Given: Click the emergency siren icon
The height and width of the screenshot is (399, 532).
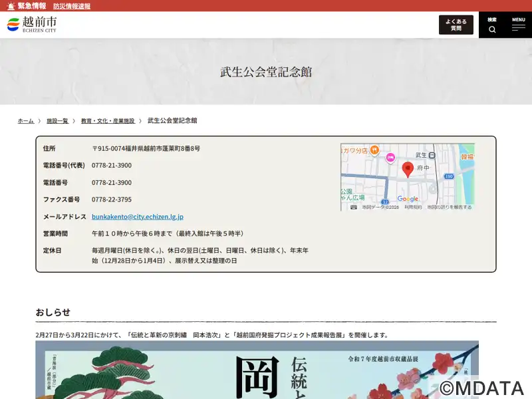Looking at the screenshot, I should pyautogui.click(x=9, y=6).
